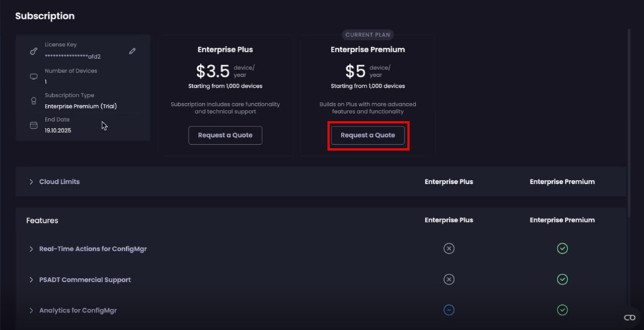Request a Quote for Enterprise Premium
Viewport: 644px width, 330px height.
point(368,136)
